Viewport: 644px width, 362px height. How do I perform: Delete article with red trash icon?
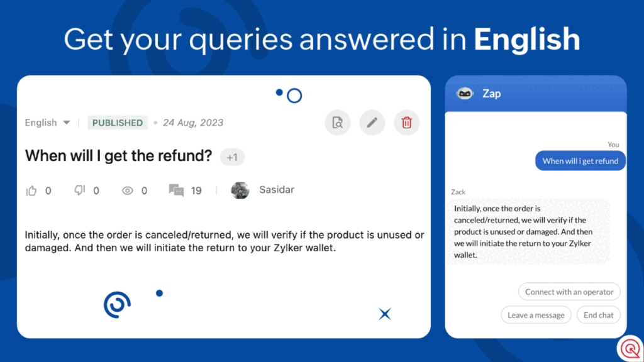pyautogui.click(x=406, y=123)
